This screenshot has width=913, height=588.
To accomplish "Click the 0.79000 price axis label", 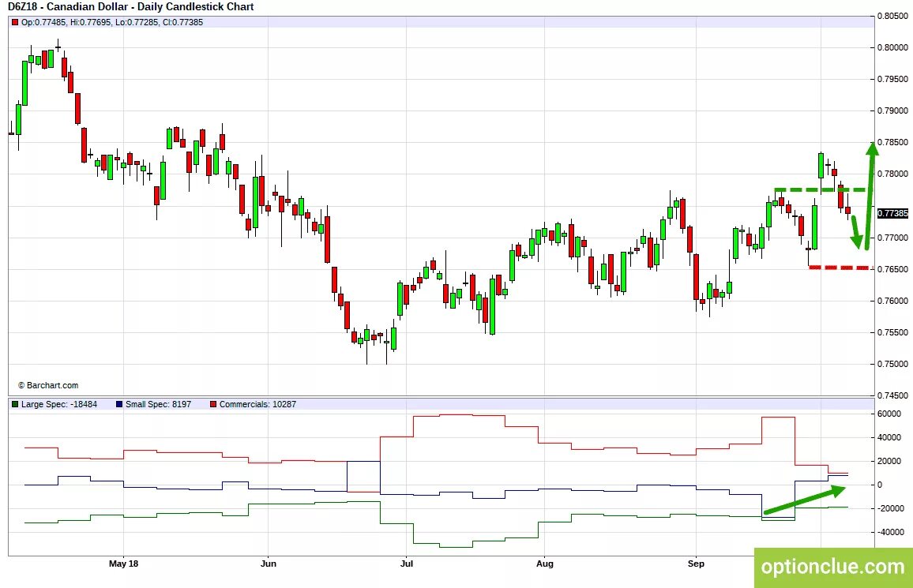I will 892,111.
